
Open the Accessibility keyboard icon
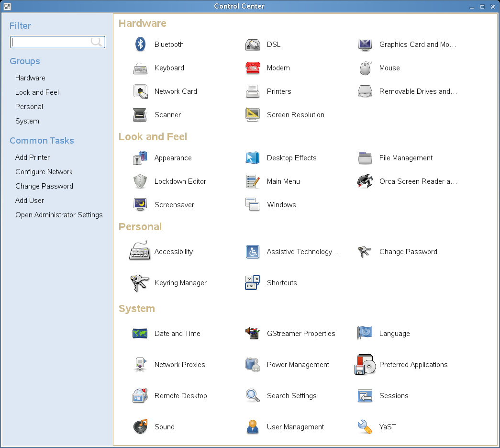(x=140, y=251)
